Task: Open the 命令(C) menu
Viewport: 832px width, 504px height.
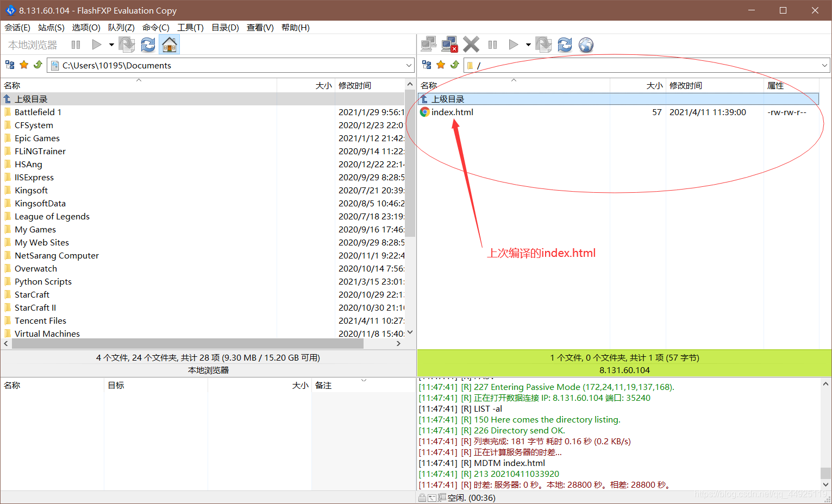Action: [x=156, y=28]
